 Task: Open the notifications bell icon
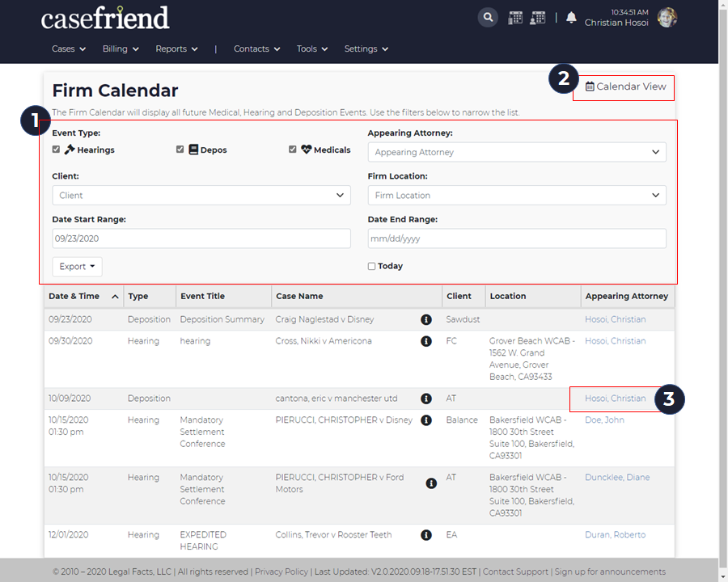coord(571,18)
